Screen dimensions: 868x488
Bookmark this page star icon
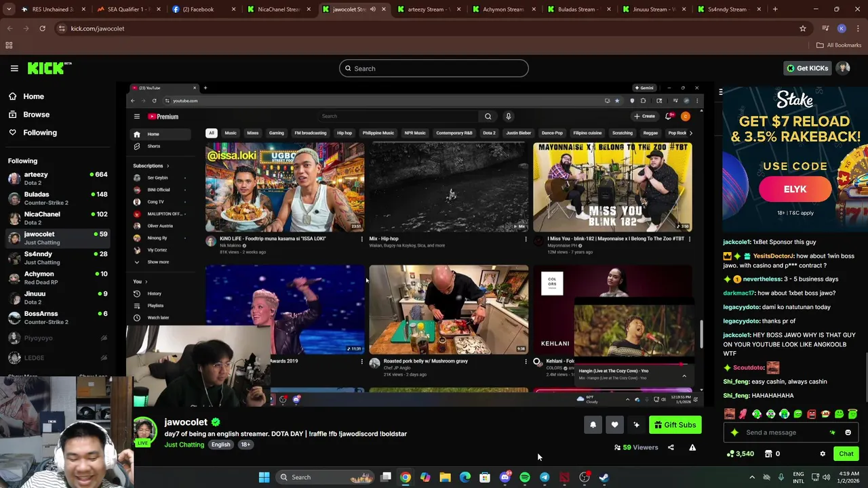click(803, 28)
